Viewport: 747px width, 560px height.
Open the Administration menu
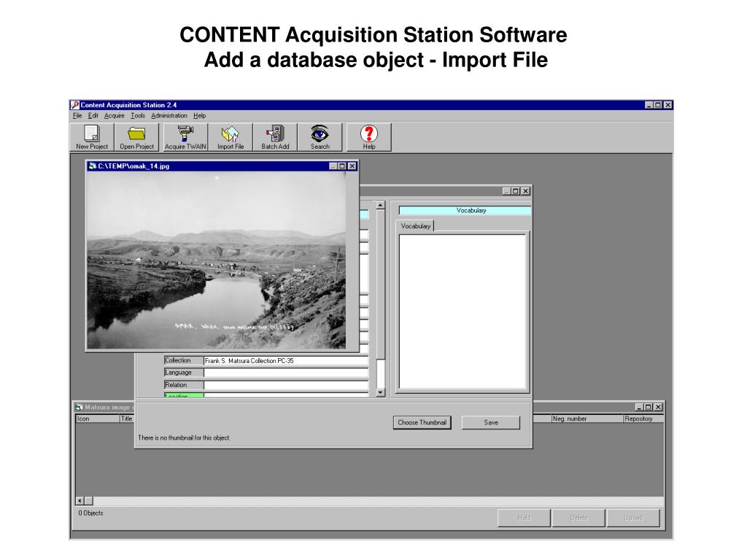pyautogui.click(x=169, y=116)
